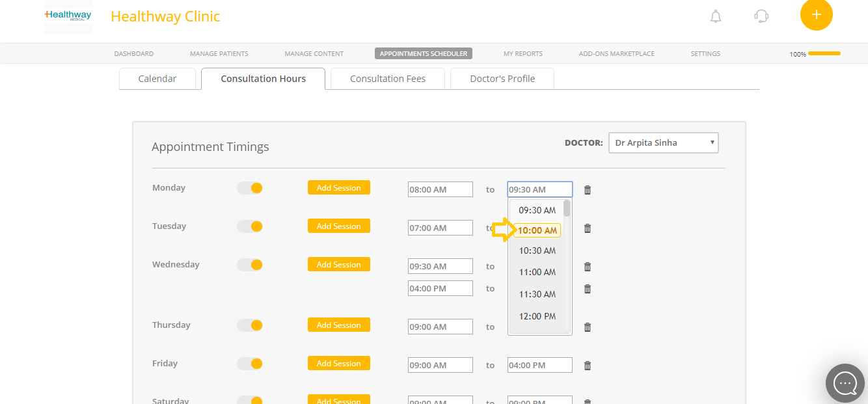The width and height of the screenshot is (868, 404).
Task: Toggle Saturday availability switch
Action: pyautogui.click(x=250, y=400)
